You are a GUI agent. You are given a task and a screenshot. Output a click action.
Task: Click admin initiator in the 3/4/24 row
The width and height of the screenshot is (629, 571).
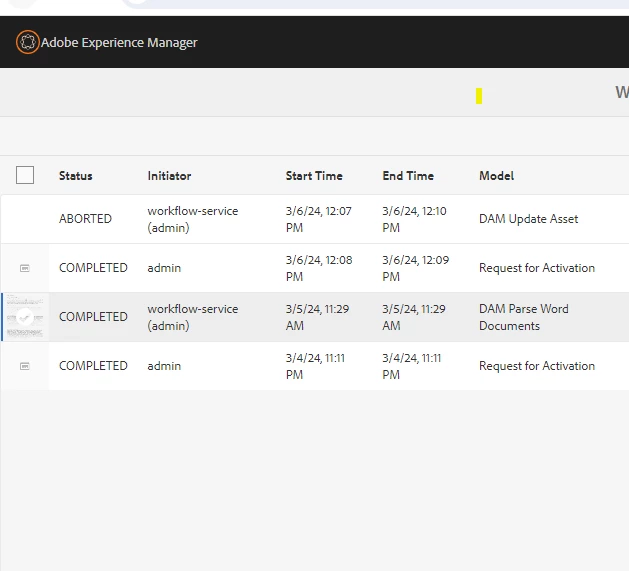point(164,366)
